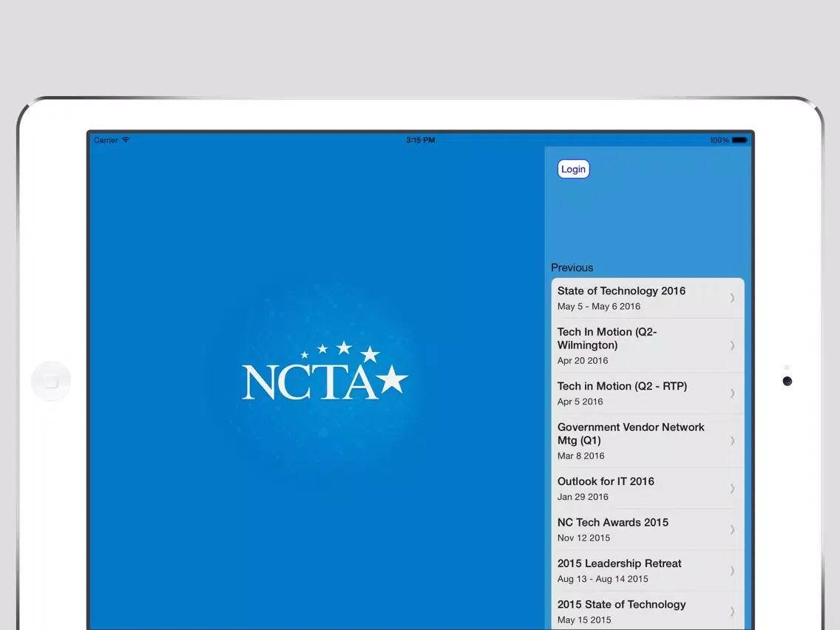Tap the Wi-Fi status icon
Viewport: 840px width, 630px height.
coord(126,140)
